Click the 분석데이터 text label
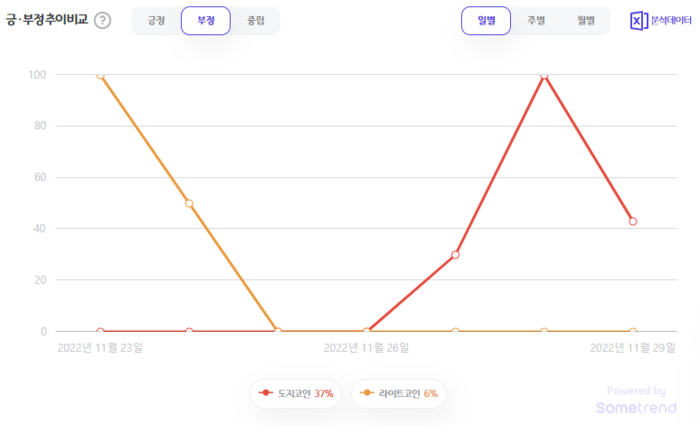The width and height of the screenshot is (700, 425). (671, 21)
